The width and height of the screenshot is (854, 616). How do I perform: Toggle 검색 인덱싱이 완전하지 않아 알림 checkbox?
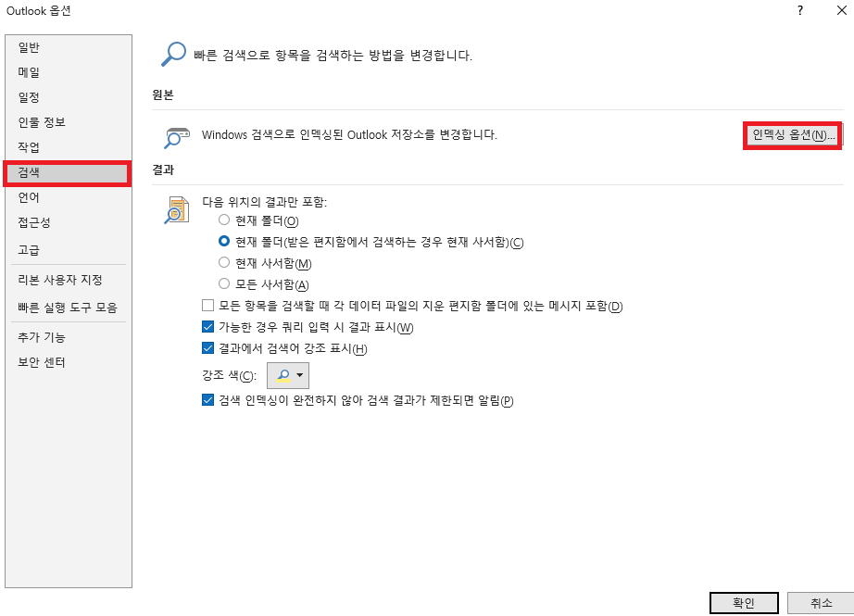click(x=207, y=400)
